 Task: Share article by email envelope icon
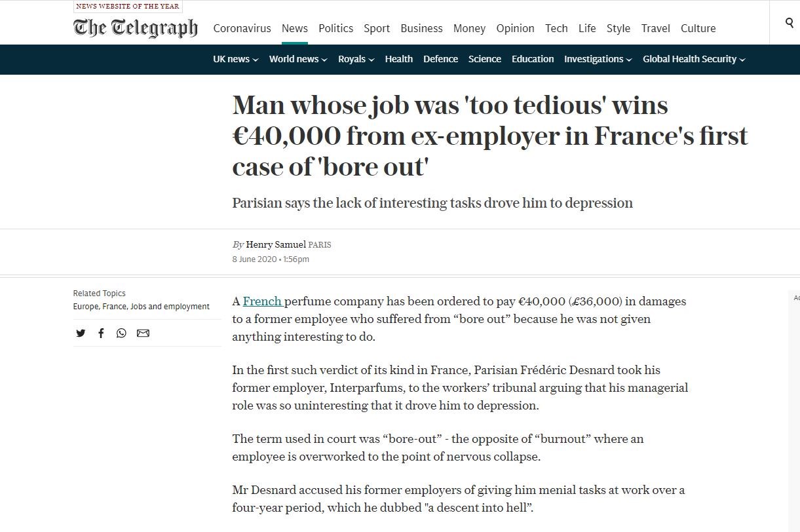click(143, 333)
